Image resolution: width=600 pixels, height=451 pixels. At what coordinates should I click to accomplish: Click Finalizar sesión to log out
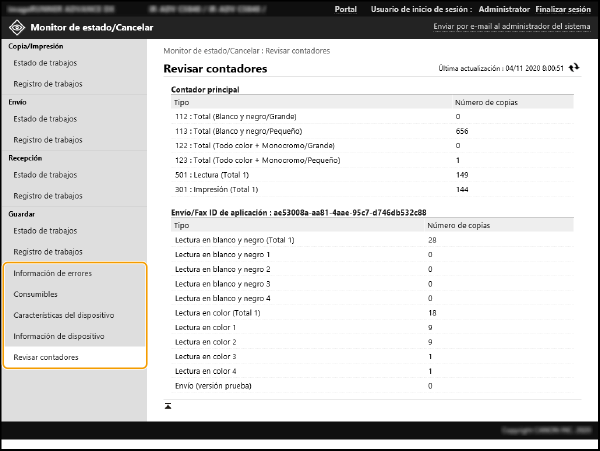coord(563,8)
